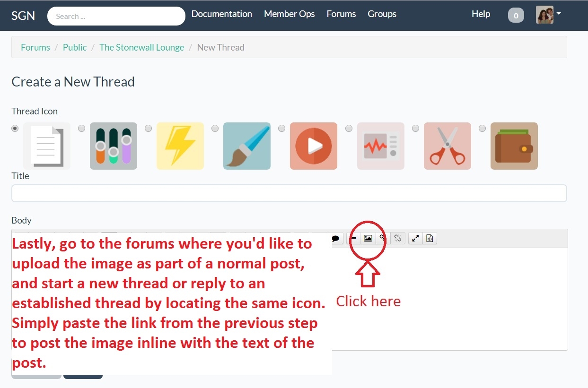Open Groups in top navigation
588x388 pixels.
382,14
